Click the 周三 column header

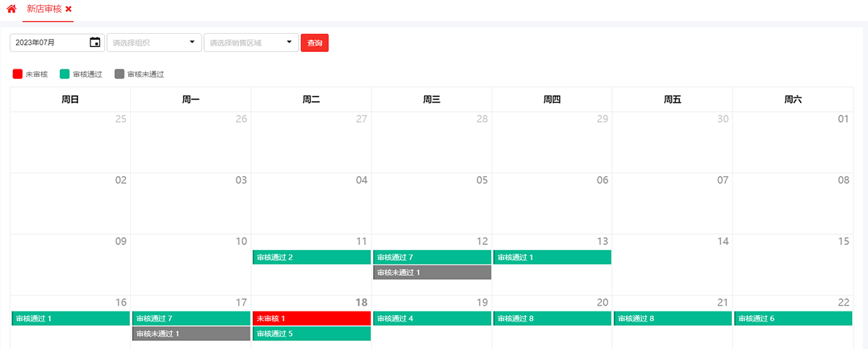coord(432,100)
